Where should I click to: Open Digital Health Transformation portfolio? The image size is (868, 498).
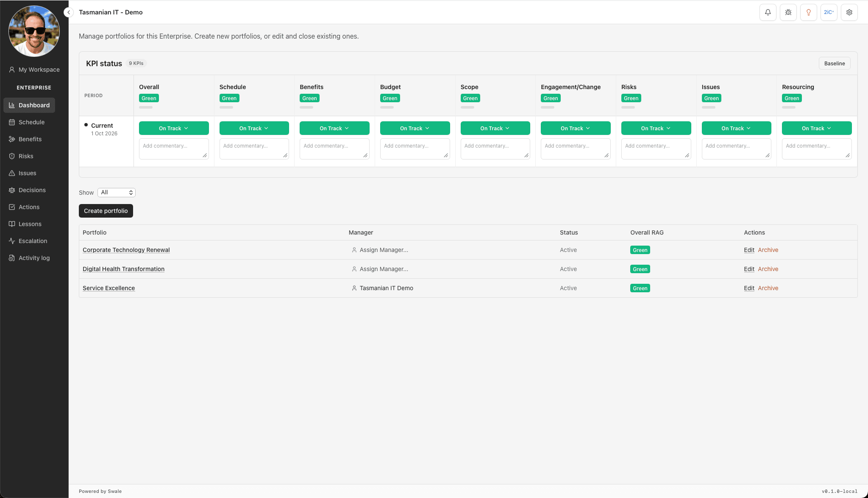[x=123, y=269]
